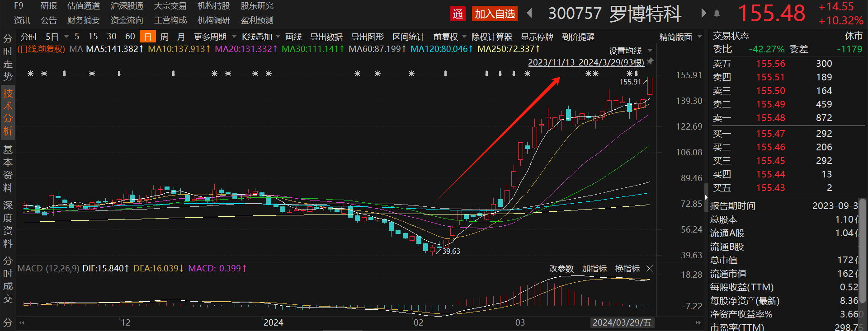The height and width of the screenshot is (331, 868).
Task: Click the MA5:141.382 indicator label
Action: pos(115,49)
